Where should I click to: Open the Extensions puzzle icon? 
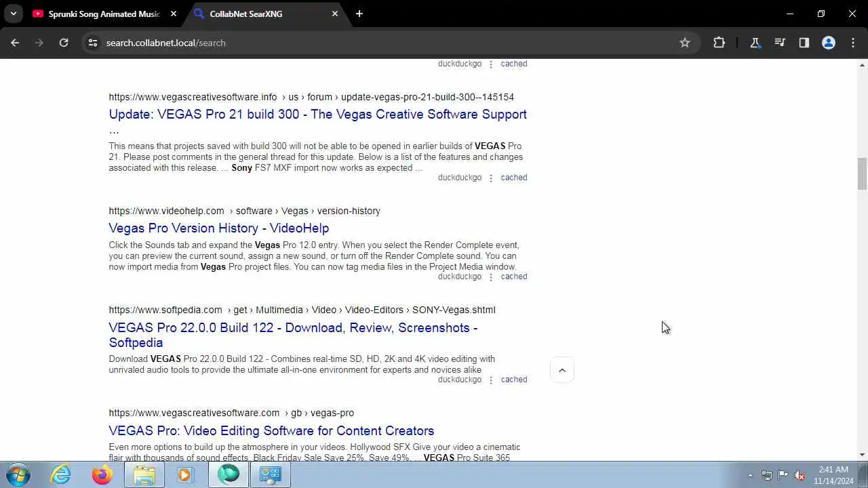point(719,43)
